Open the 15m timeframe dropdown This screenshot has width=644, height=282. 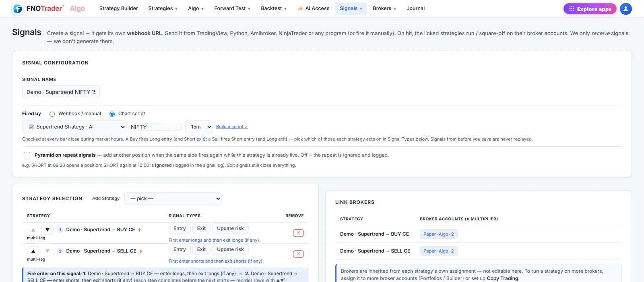199,127
